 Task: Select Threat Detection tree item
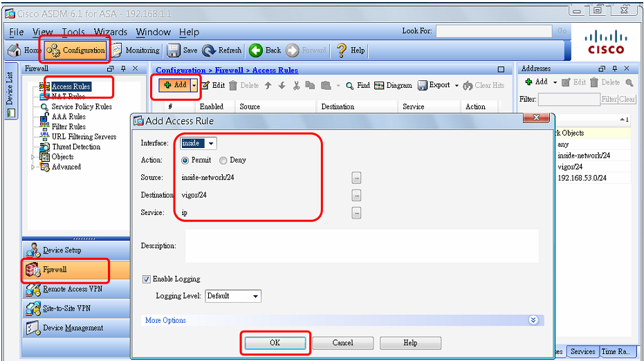click(76, 147)
